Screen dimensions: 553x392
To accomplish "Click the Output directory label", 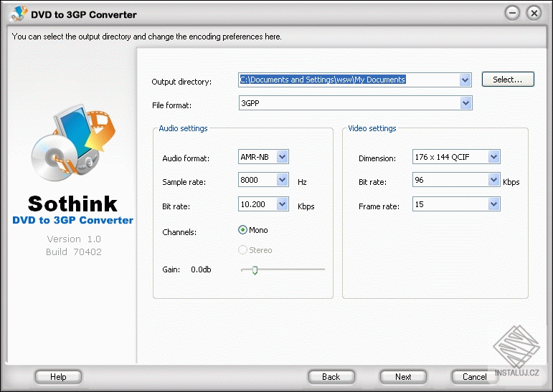I will 181,82.
